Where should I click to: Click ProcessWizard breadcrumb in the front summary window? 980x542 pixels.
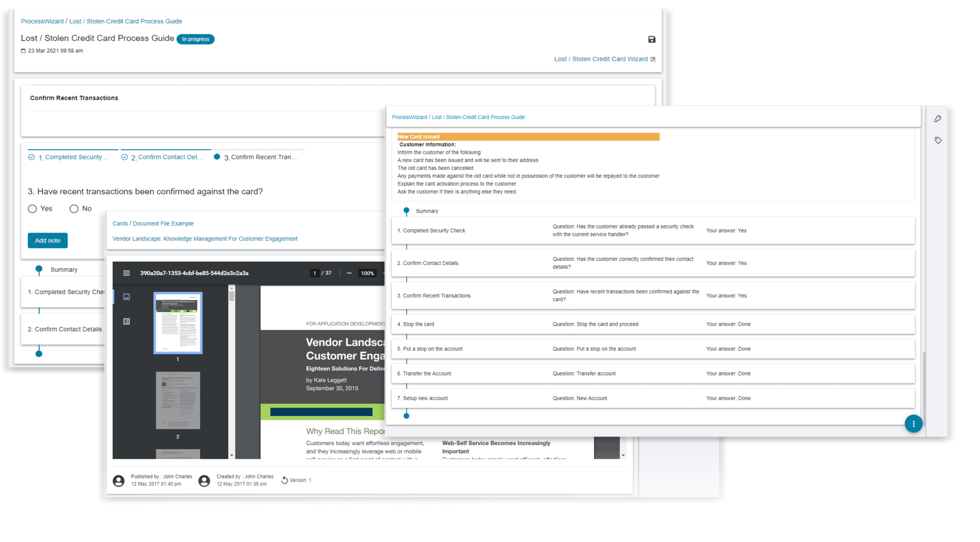pos(409,117)
